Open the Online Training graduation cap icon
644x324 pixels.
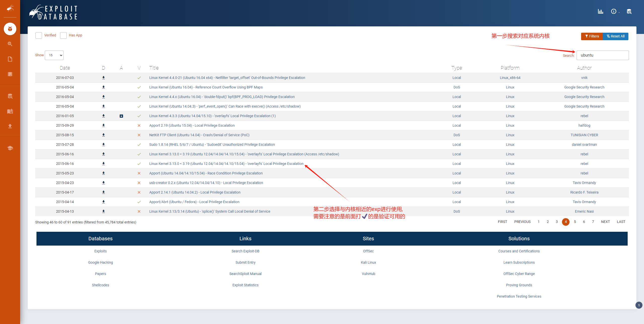(x=10, y=148)
